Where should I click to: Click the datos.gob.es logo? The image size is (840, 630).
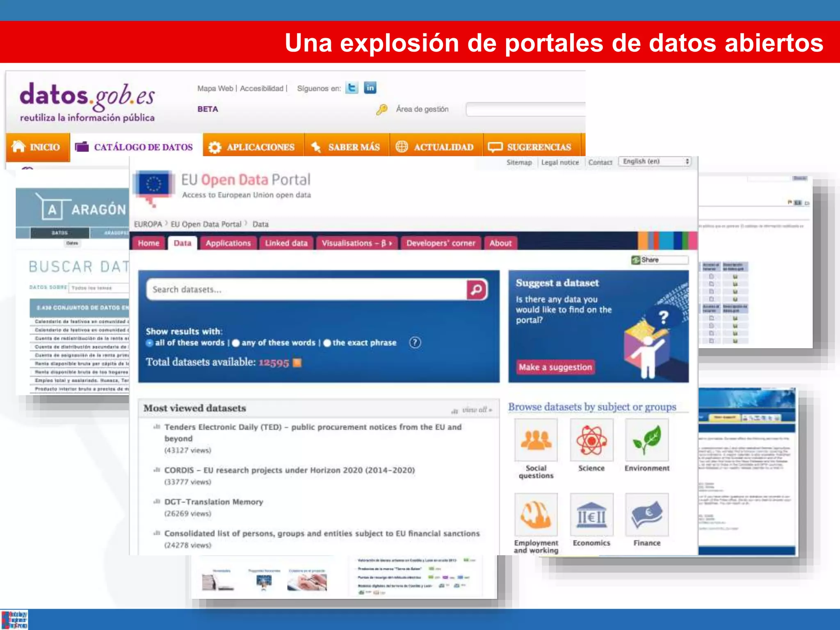tap(87, 103)
